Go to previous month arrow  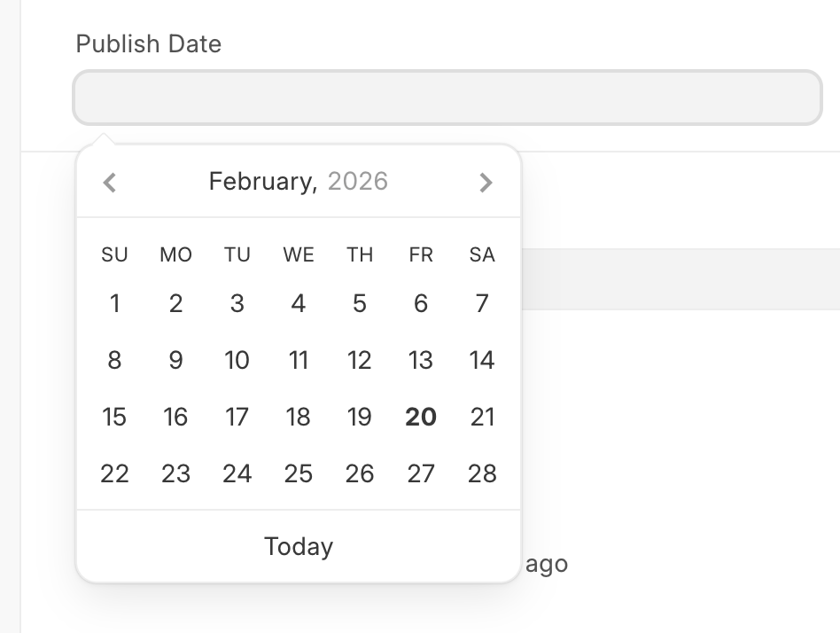tap(110, 183)
